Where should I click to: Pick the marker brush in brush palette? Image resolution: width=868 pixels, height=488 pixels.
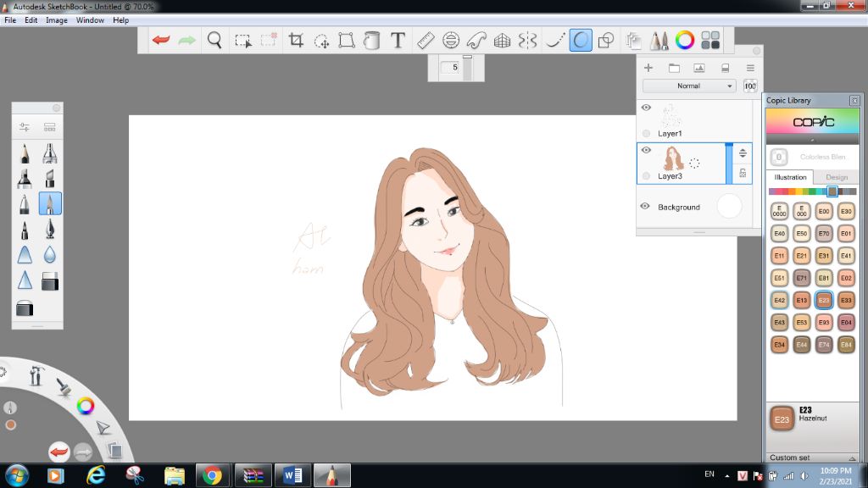coord(25,179)
